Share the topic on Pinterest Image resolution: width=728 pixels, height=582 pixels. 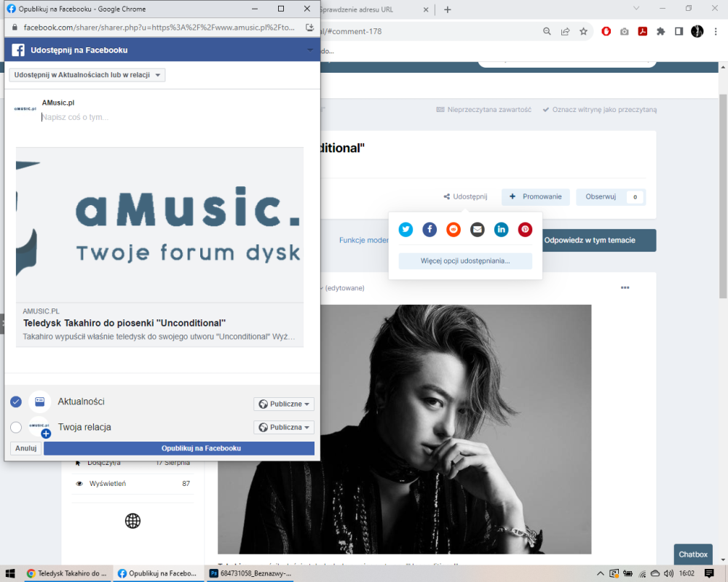525,230
